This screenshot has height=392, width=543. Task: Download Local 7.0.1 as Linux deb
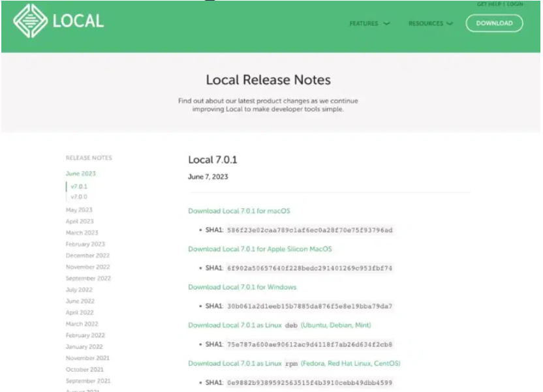point(279,325)
